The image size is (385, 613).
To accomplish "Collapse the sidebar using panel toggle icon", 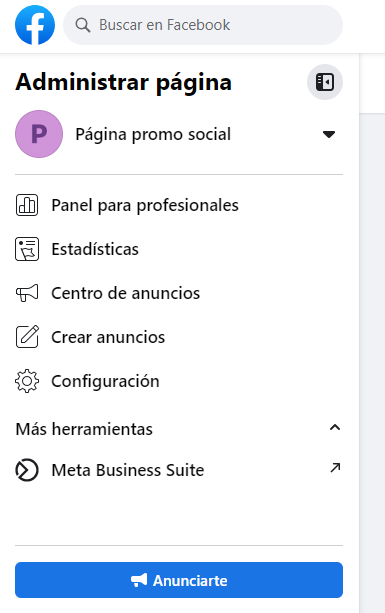I will (x=325, y=82).
